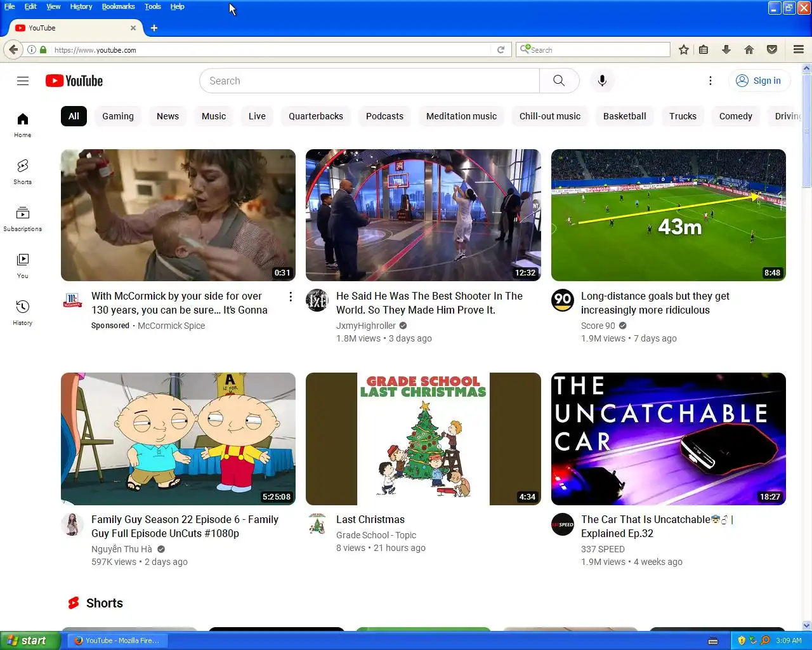Open Long-distance goals video title
The height and width of the screenshot is (650, 812).
[655, 303]
